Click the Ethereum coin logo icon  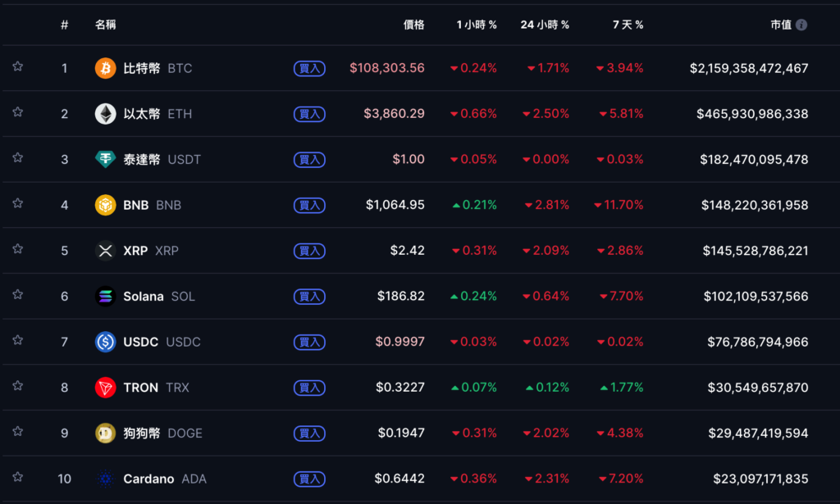(105, 114)
